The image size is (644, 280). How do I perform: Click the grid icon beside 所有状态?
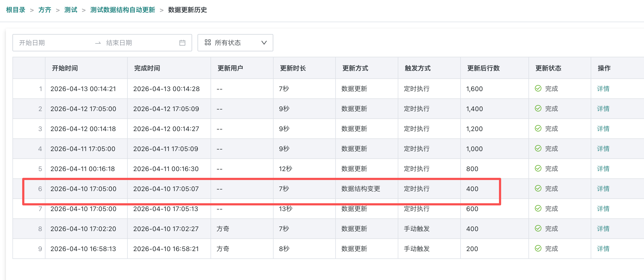[208, 42]
